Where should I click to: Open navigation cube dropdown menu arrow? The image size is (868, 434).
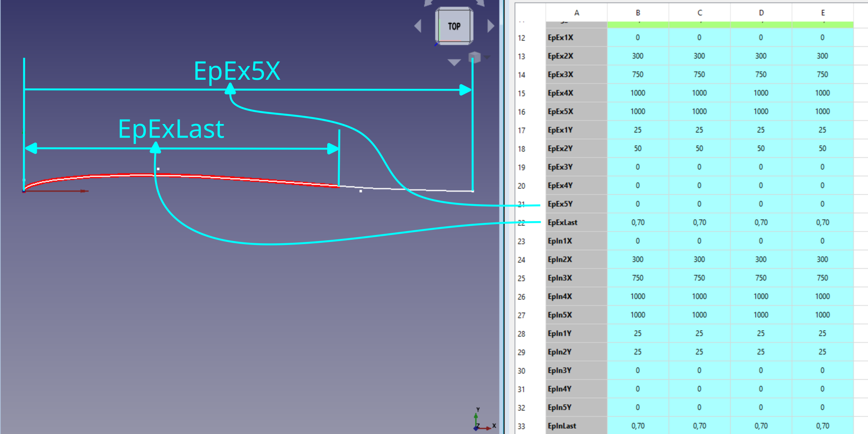pyautogui.click(x=488, y=57)
